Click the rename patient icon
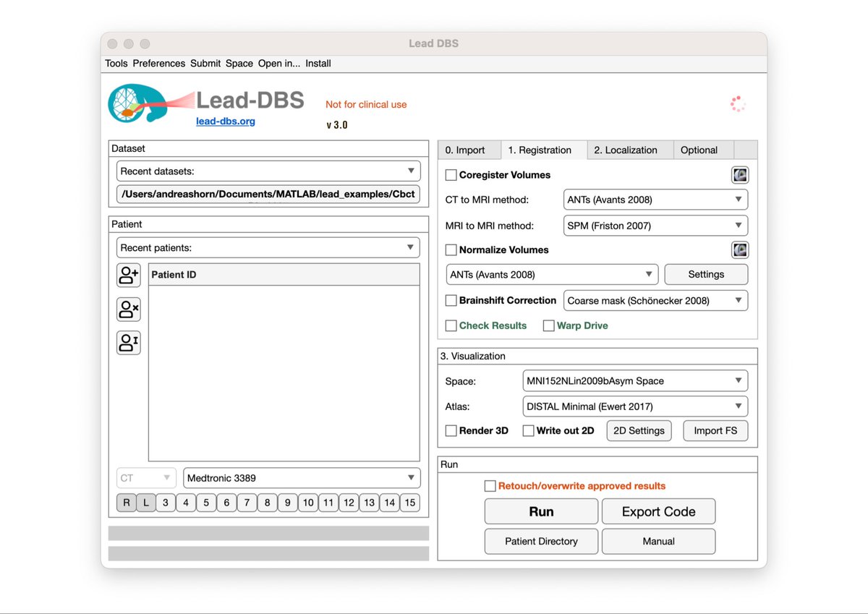Screen dimensions: 868x614 (x=129, y=343)
